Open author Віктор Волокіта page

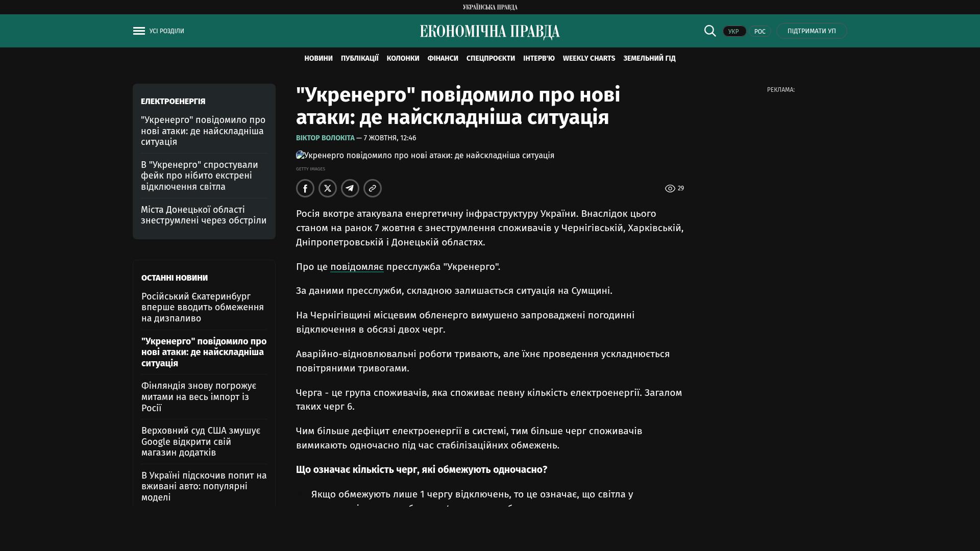(x=325, y=138)
